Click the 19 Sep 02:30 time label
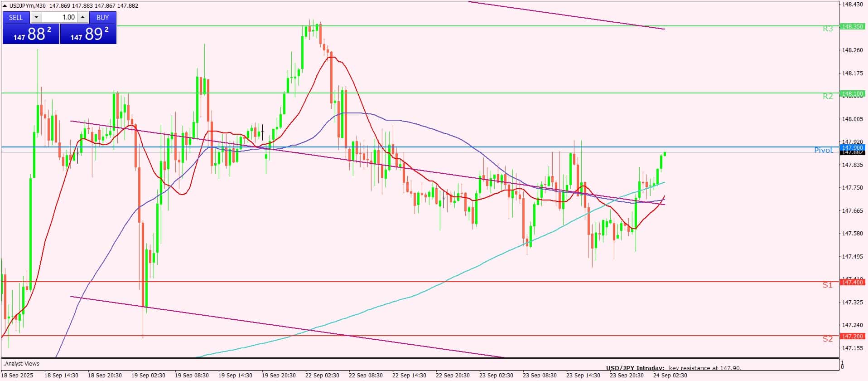Screen dimensions: 868x381 pos(148,376)
